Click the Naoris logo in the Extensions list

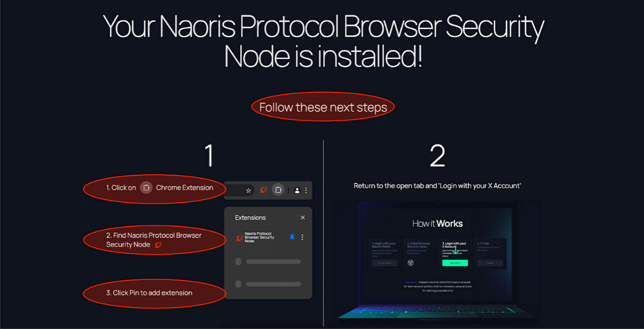[x=238, y=238]
